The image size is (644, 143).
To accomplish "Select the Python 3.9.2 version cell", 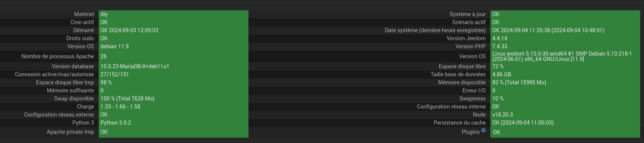I will (x=174, y=123).
